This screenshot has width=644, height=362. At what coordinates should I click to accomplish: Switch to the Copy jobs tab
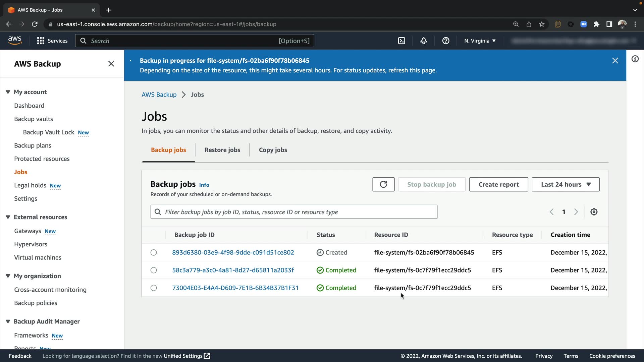273,150
